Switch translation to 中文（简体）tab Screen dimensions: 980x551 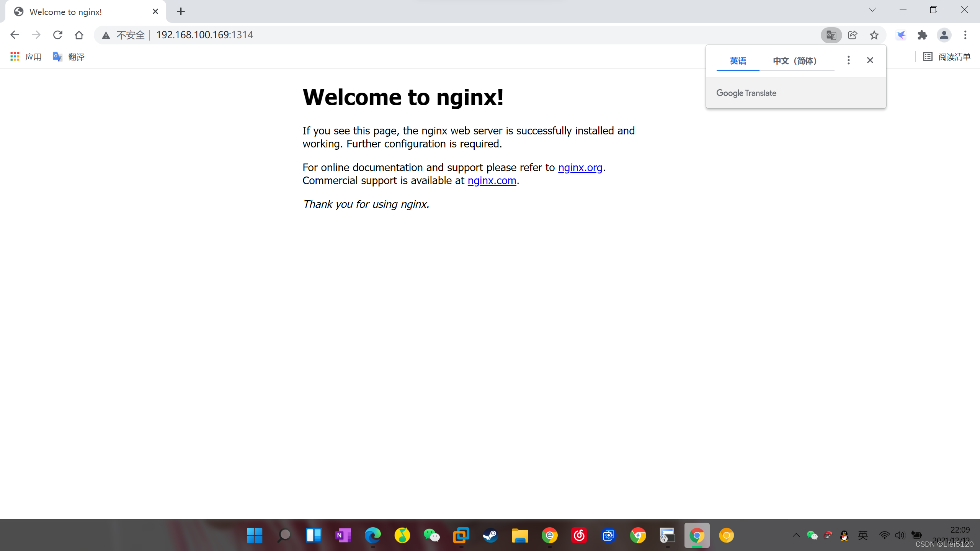[795, 60]
